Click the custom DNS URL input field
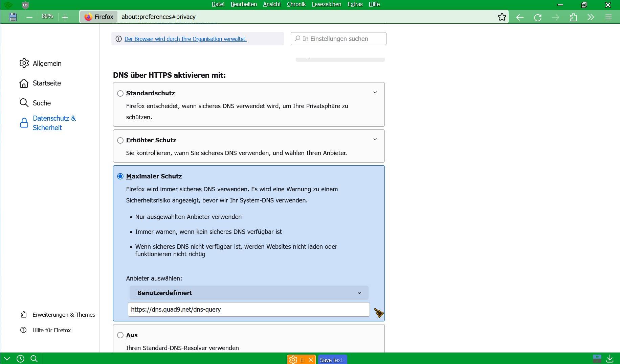Image resolution: width=620 pixels, height=364 pixels. coord(249,310)
